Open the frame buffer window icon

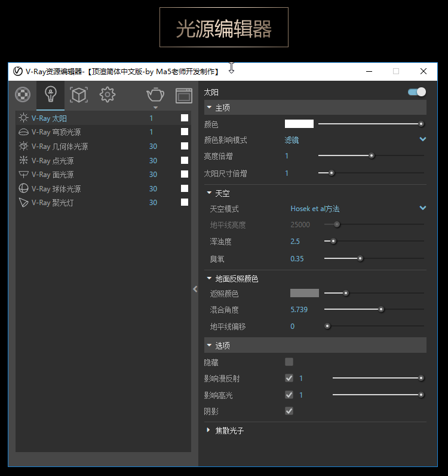point(184,96)
